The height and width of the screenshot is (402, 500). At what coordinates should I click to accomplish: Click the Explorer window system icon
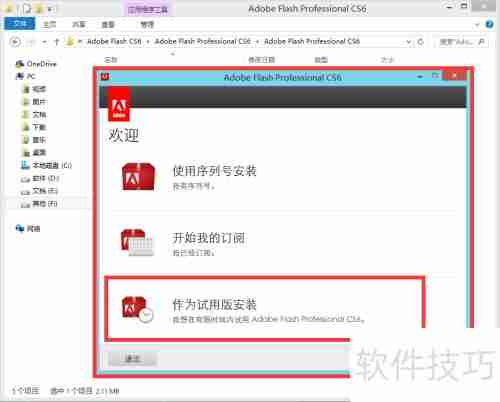point(9,9)
